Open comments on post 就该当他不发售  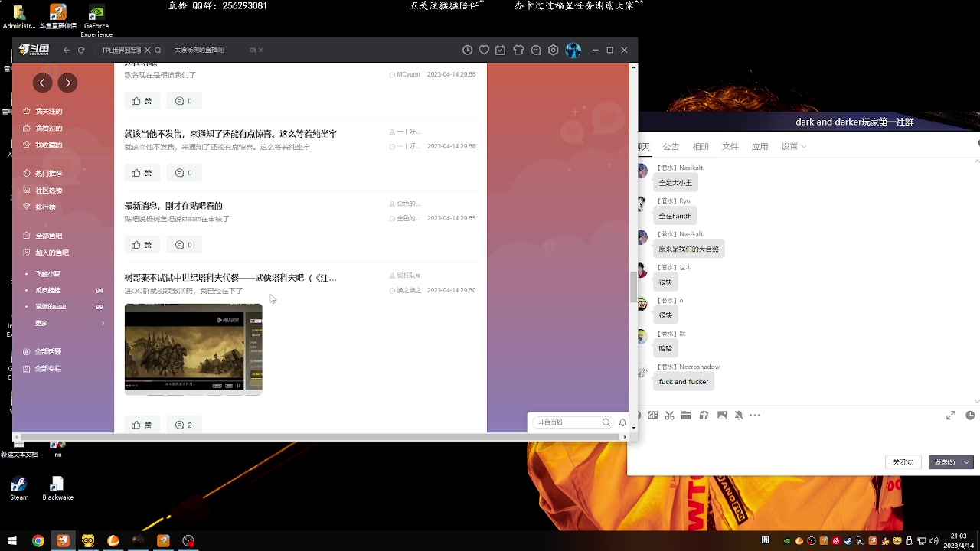click(x=184, y=173)
